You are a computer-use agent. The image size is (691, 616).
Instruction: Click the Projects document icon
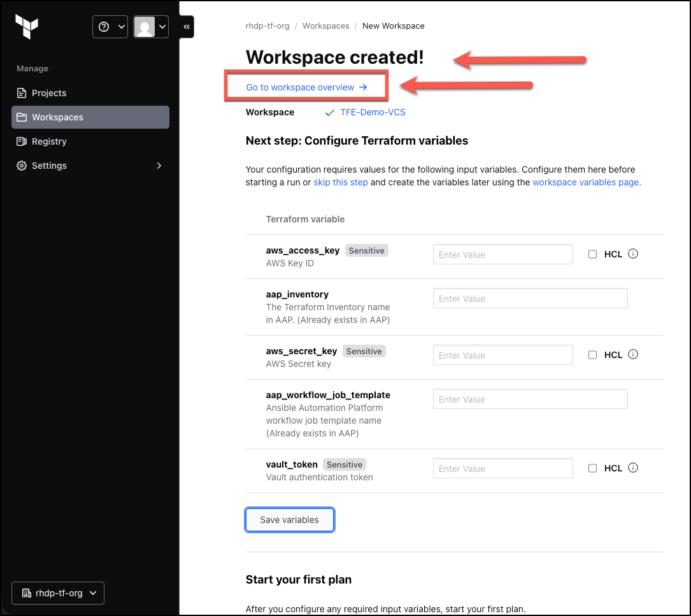21,93
